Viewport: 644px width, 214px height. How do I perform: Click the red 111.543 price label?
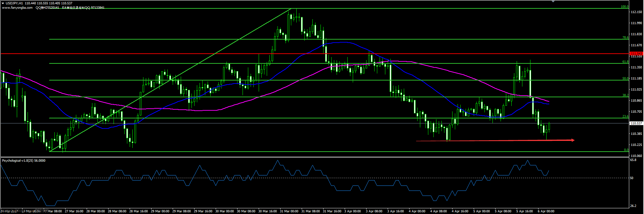coord(636,54)
